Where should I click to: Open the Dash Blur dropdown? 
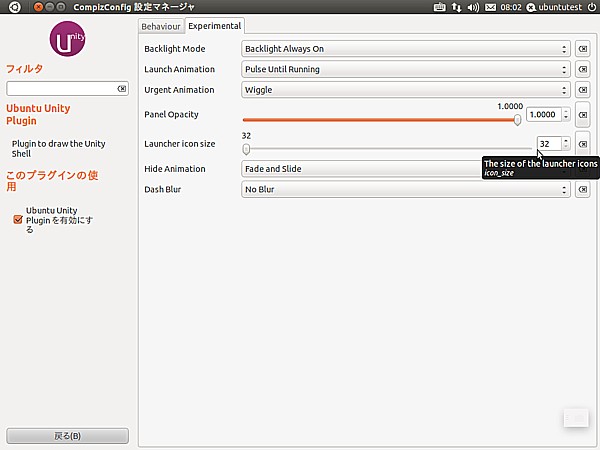click(x=406, y=189)
